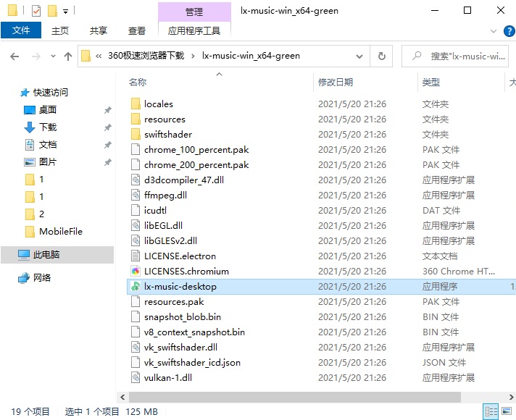
Task: Open the 文件 menu tab
Action: pyautogui.click(x=21, y=30)
